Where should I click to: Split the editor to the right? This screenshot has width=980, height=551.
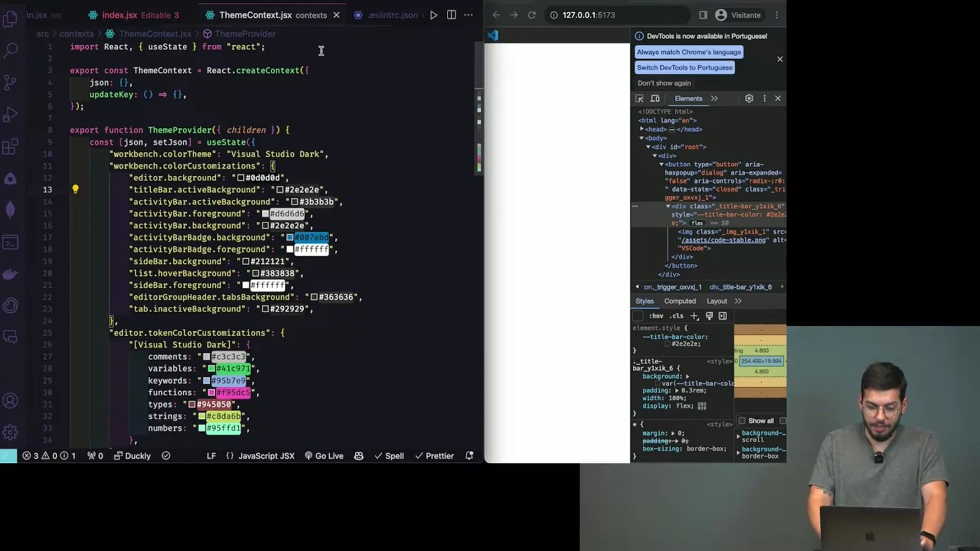click(x=451, y=15)
